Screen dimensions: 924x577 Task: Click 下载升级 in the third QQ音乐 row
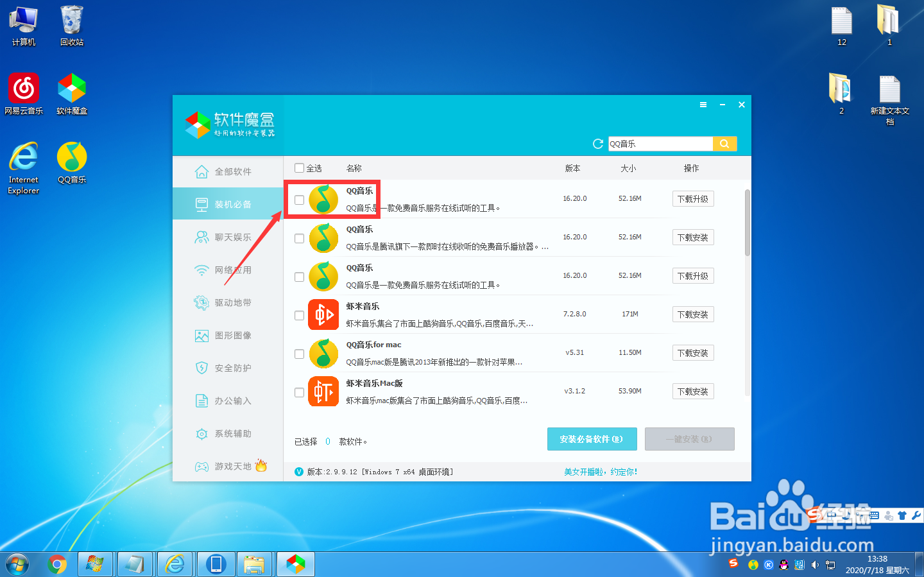pos(693,276)
